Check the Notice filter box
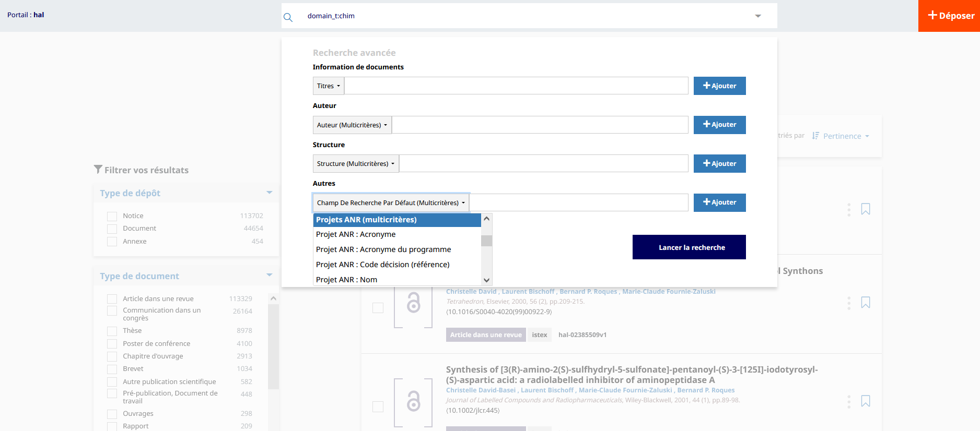The height and width of the screenshot is (431, 980). pos(112,216)
